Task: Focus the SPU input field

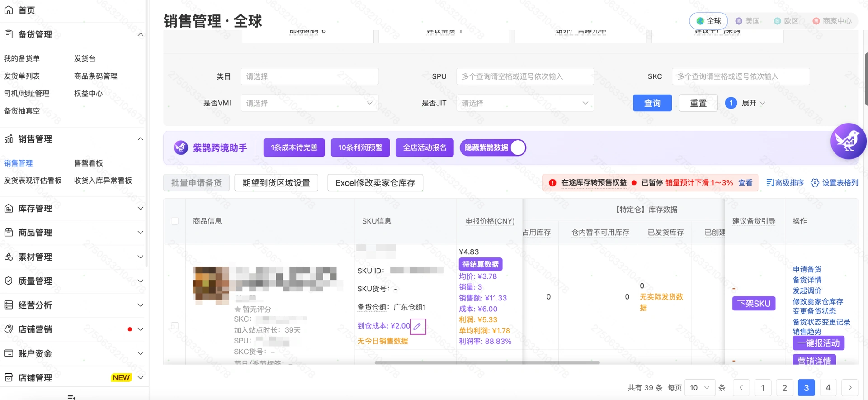Action: coord(525,76)
